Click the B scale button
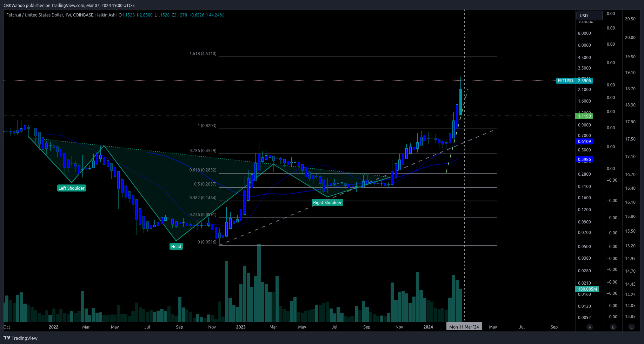The image size is (644, 344). (x=613, y=327)
